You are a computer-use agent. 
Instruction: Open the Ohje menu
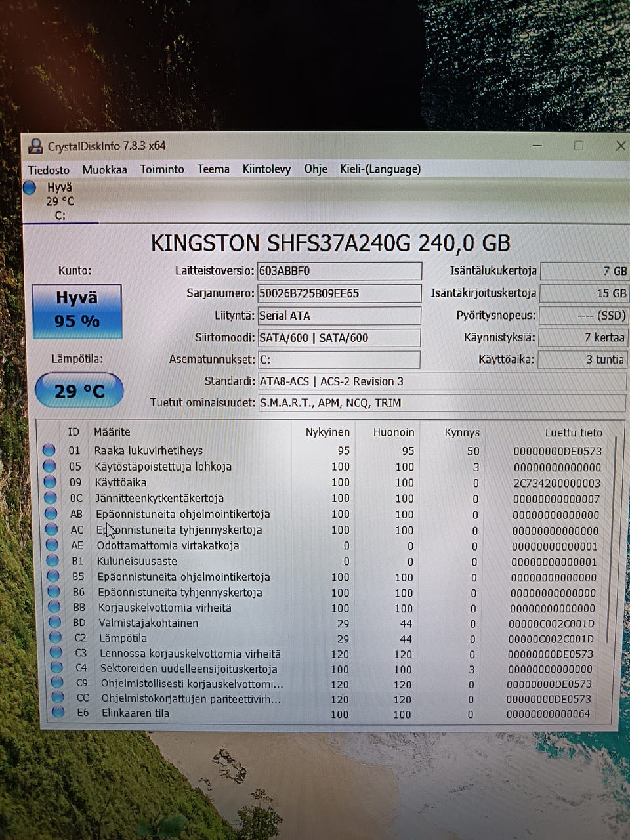coord(316,169)
